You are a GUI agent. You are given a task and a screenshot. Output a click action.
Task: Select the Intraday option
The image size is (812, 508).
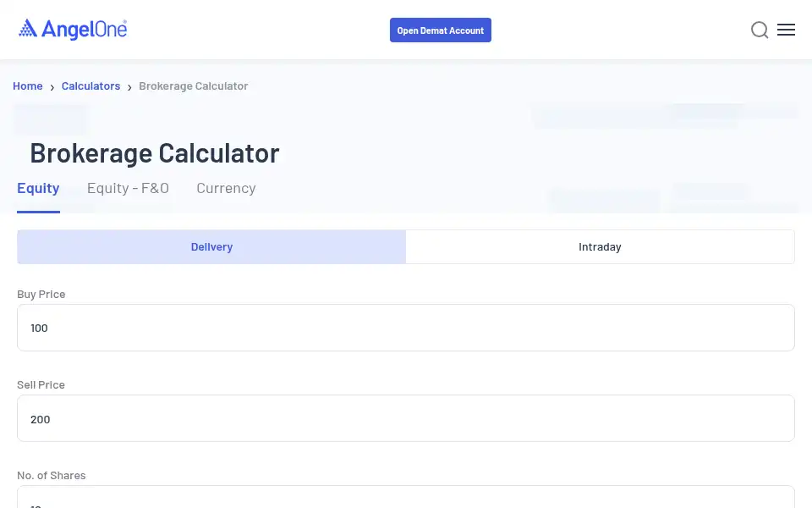[x=600, y=246]
